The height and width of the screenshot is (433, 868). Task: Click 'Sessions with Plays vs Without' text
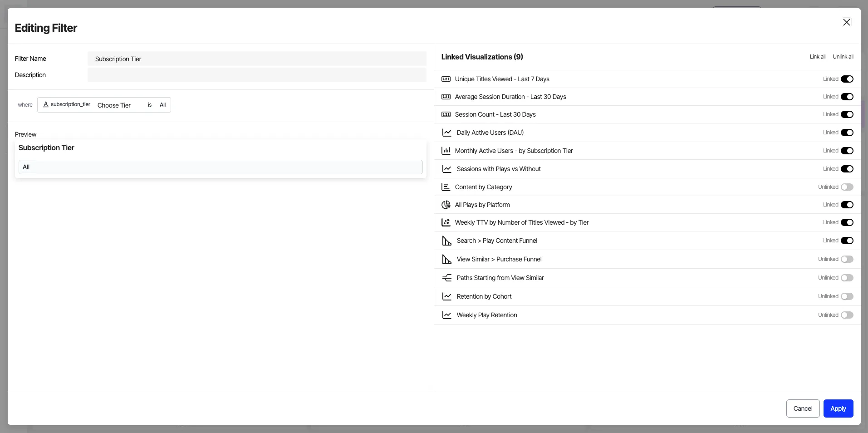pyautogui.click(x=499, y=169)
